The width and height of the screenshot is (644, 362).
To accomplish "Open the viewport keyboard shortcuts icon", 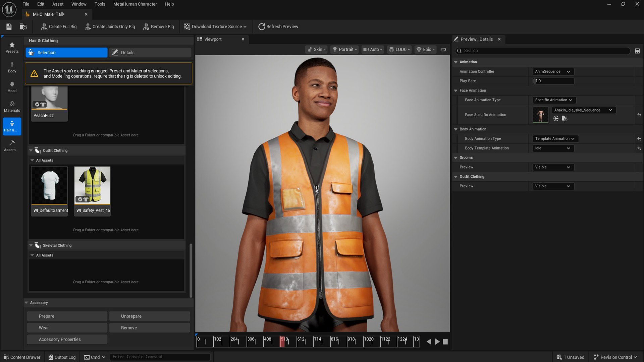I will [443, 49].
